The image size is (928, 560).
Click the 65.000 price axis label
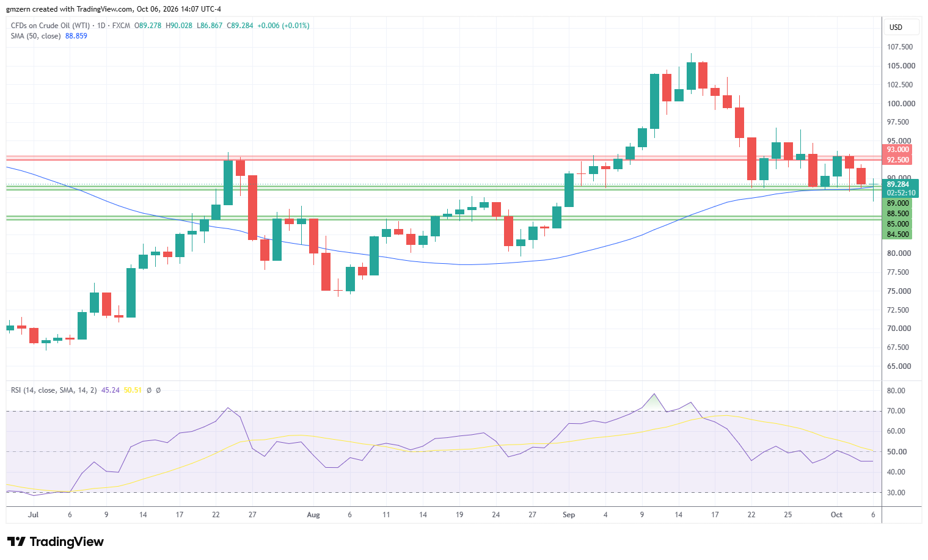(899, 366)
